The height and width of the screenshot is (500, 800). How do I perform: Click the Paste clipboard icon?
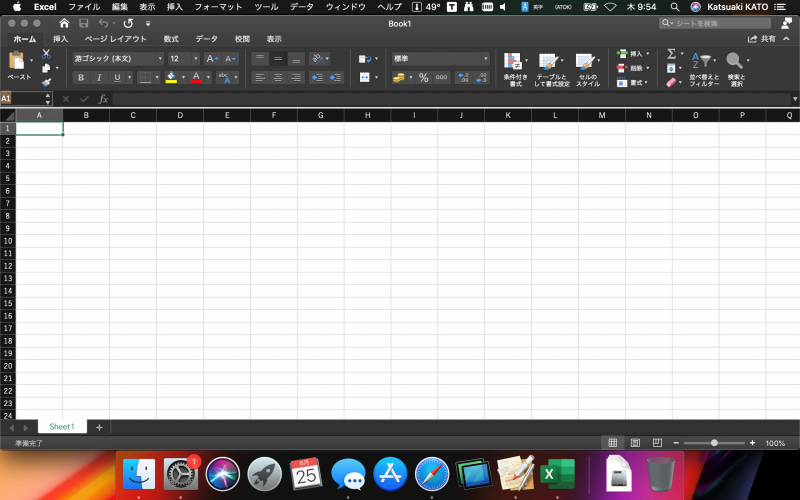click(x=17, y=61)
